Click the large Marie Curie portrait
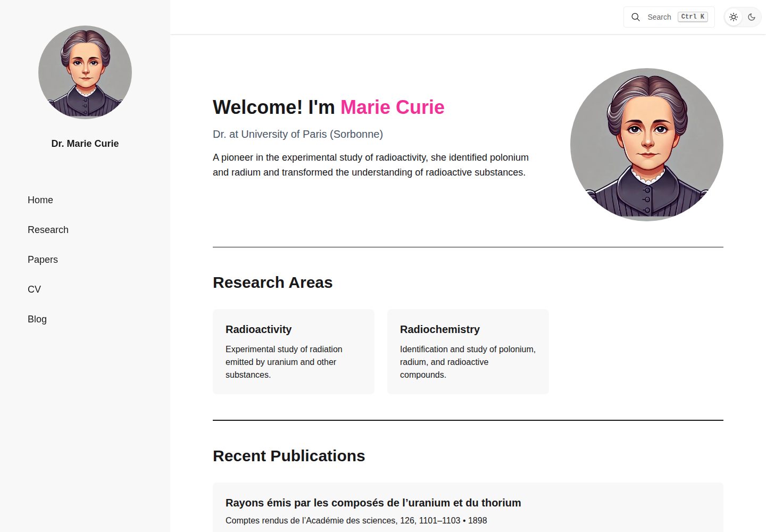This screenshot has height=532, width=766. pos(647,145)
